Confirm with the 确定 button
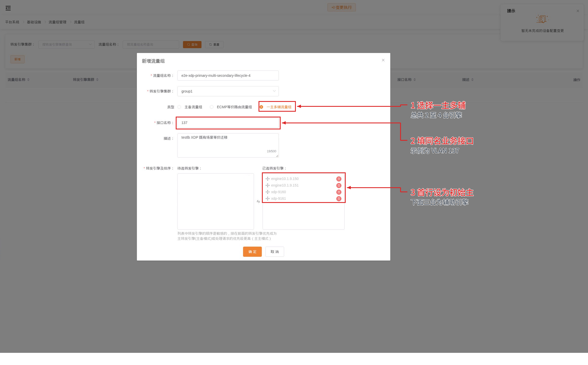 click(252, 252)
